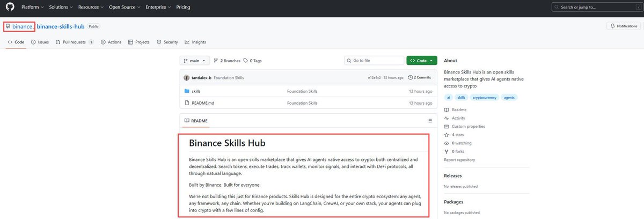The height and width of the screenshot is (219, 644).
Task: Open the Custom properties link
Action: (x=465, y=127)
